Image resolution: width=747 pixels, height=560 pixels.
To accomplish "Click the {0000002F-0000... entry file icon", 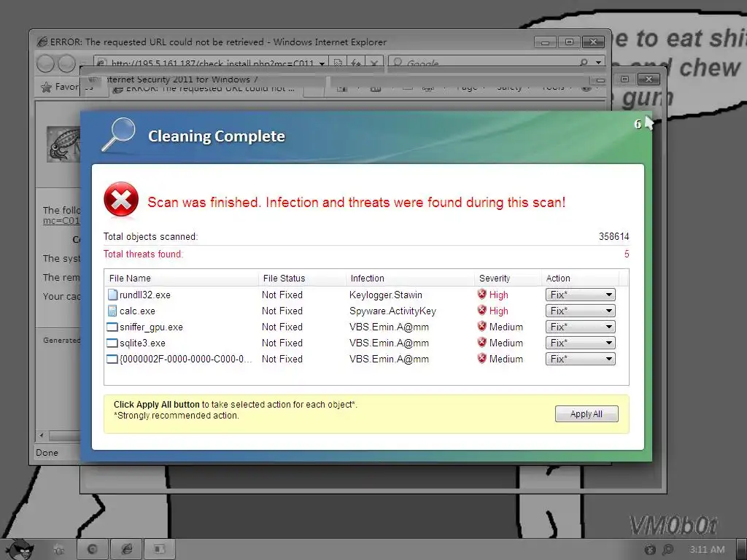I will (112, 359).
